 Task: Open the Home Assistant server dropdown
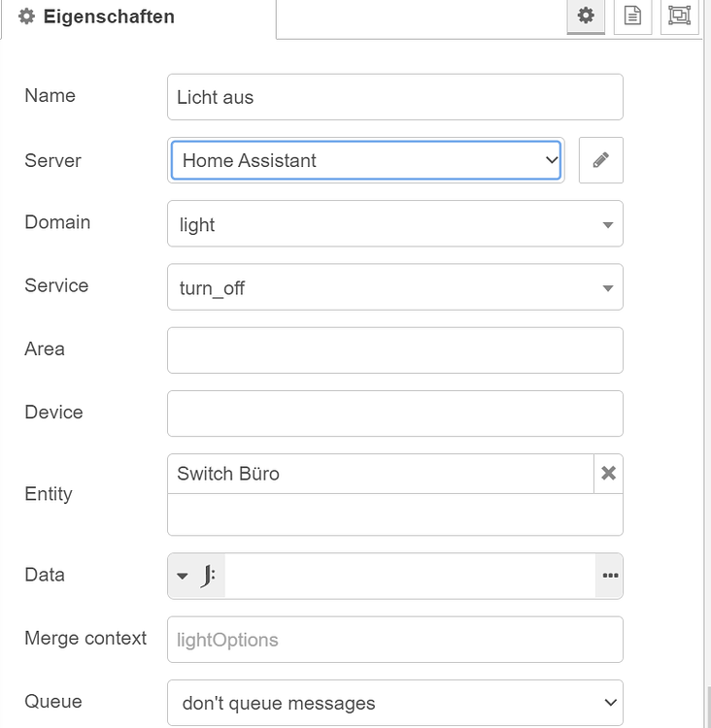tap(366, 160)
